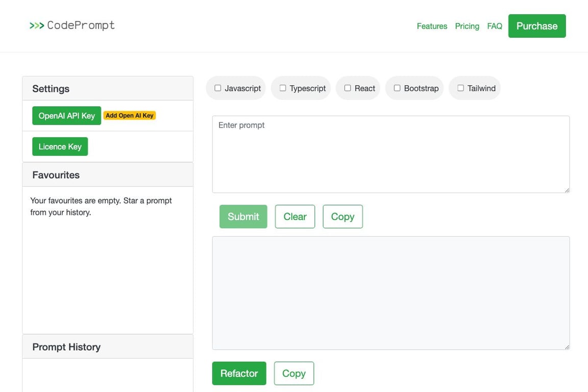Enable the Javascript checkbox
This screenshot has width=588, height=392.
click(x=218, y=88)
